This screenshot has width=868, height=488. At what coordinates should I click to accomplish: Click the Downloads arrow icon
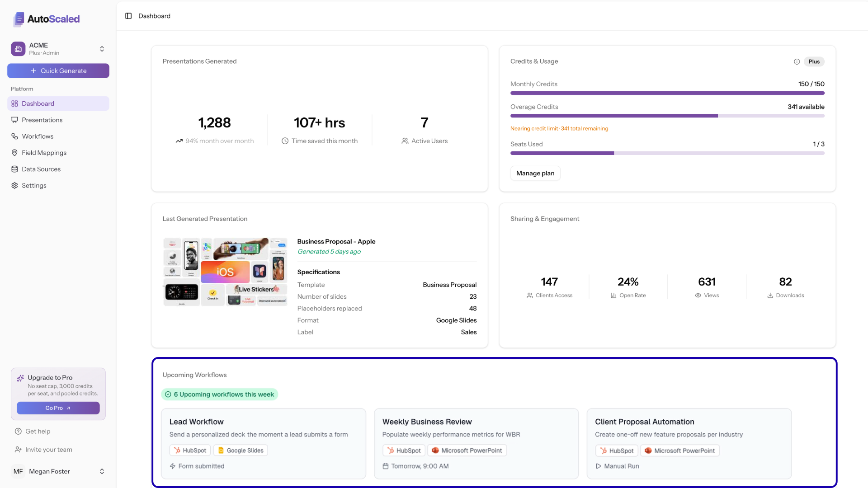point(770,296)
